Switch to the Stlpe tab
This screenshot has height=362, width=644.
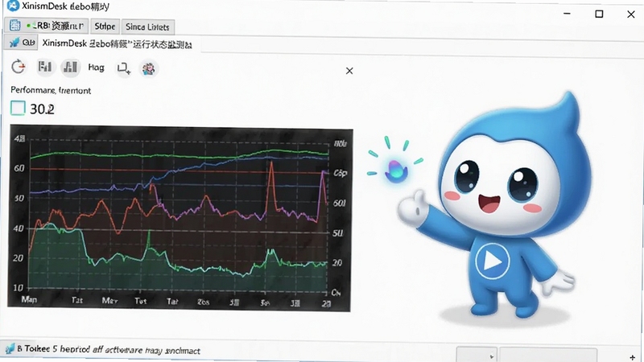[105, 27]
